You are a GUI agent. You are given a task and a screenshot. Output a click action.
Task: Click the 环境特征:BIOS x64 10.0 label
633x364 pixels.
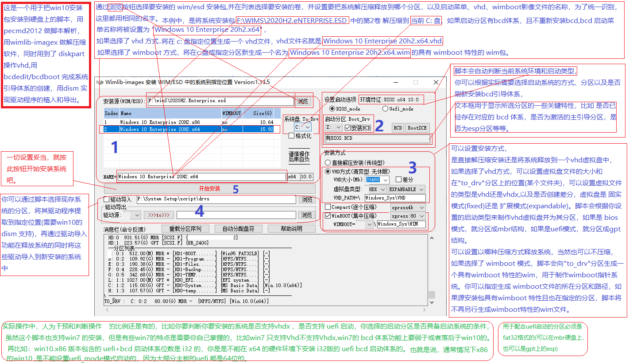tap(389, 100)
